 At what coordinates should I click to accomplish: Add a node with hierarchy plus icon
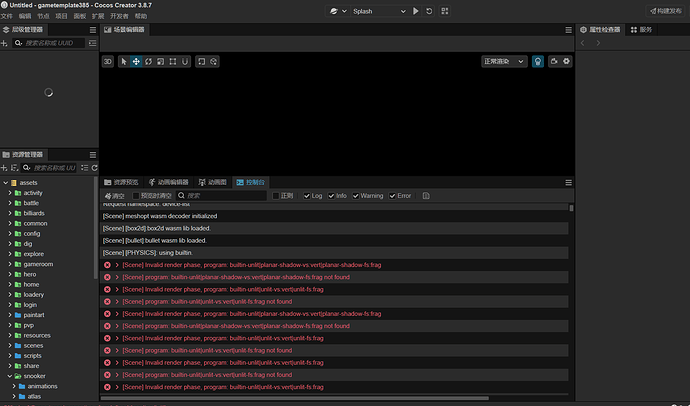tap(4, 43)
